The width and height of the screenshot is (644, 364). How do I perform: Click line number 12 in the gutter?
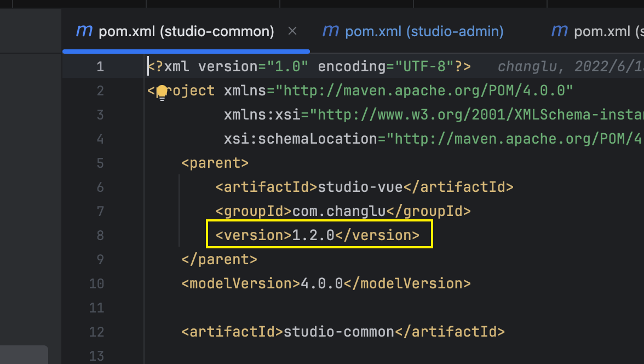tap(96, 332)
